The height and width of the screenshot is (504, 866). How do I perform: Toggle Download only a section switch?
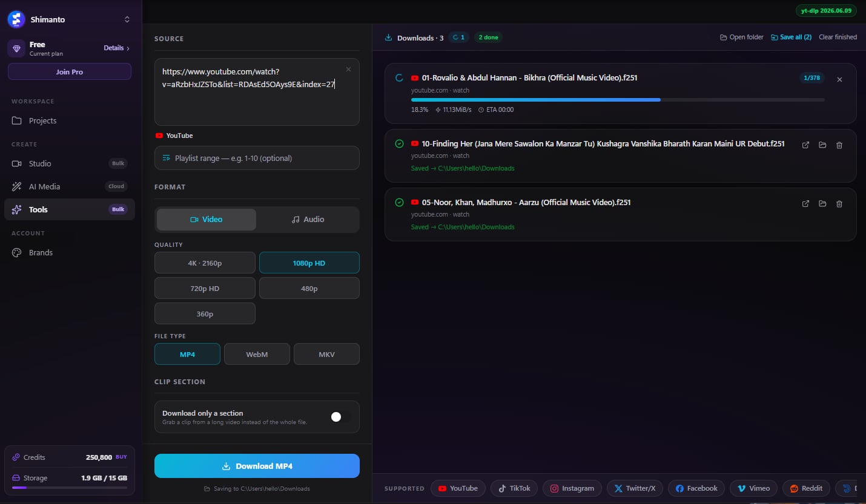[340, 417]
